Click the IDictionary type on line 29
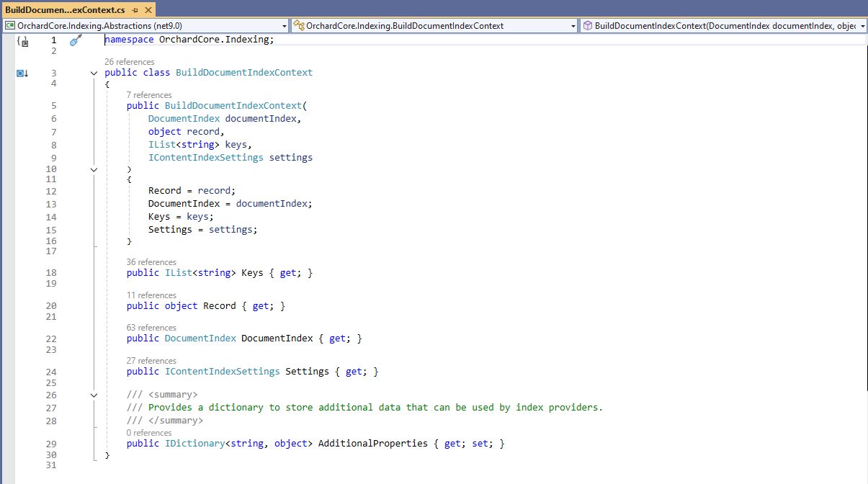The width and height of the screenshot is (868, 484). point(195,444)
